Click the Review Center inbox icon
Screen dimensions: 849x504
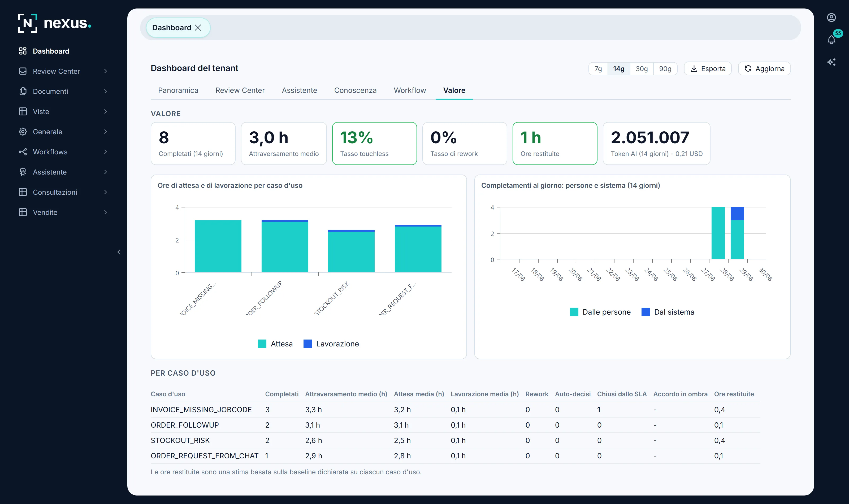23,71
